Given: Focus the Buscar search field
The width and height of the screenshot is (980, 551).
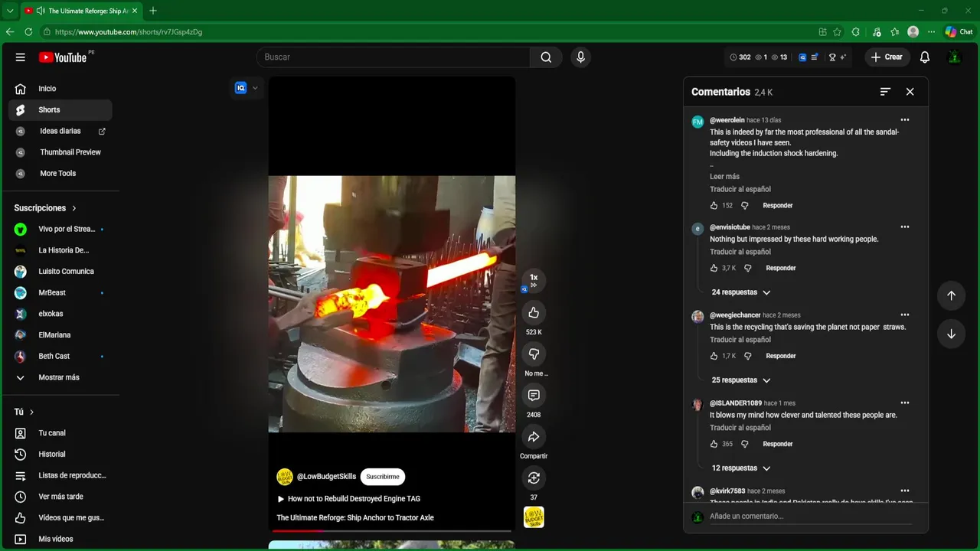Looking at the screenshot, I should (393, 57).
